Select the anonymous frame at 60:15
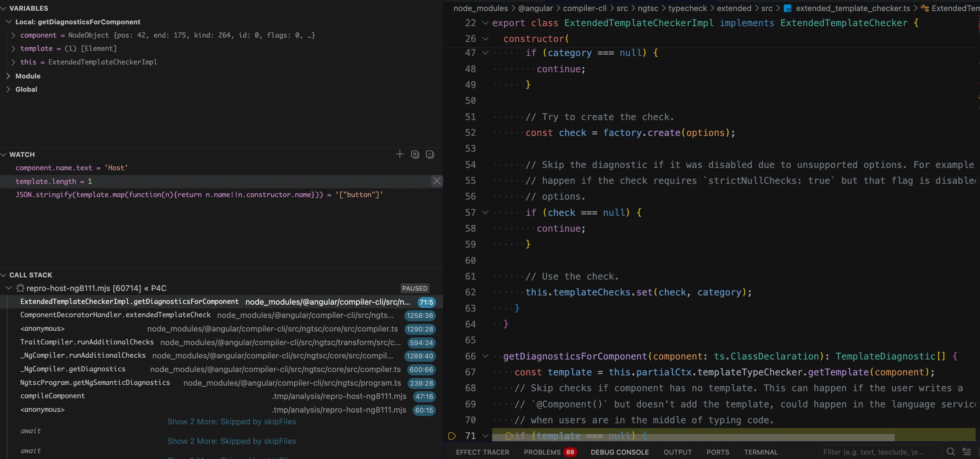Viewport: 980px width, 459px height. pos(221,410)
